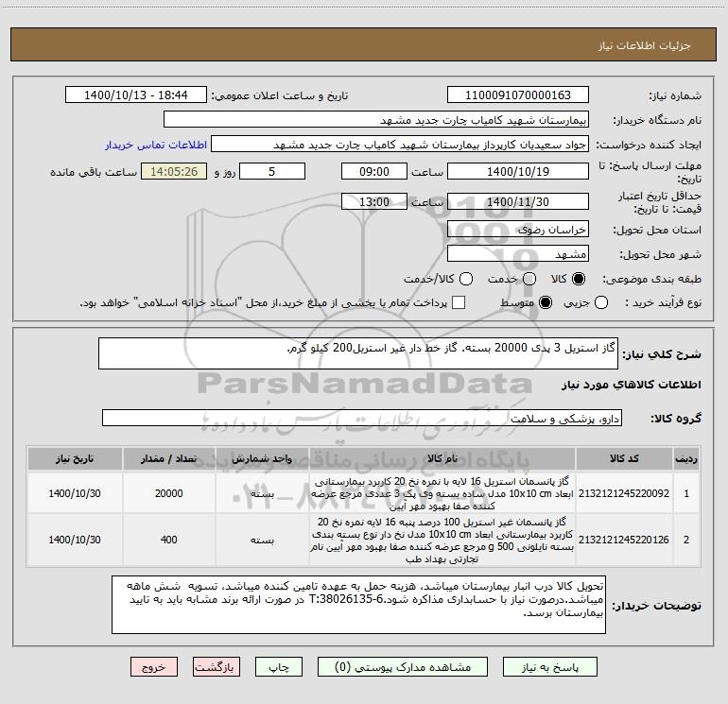The image size is (728, 704).
Task: Toggle the اسناد خزانه اسلامی payment checkbox
Action: (x=459, y=302)
